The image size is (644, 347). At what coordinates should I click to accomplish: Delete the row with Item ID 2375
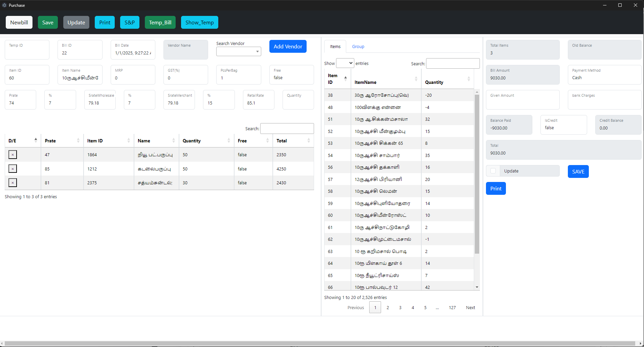(13, 183)
